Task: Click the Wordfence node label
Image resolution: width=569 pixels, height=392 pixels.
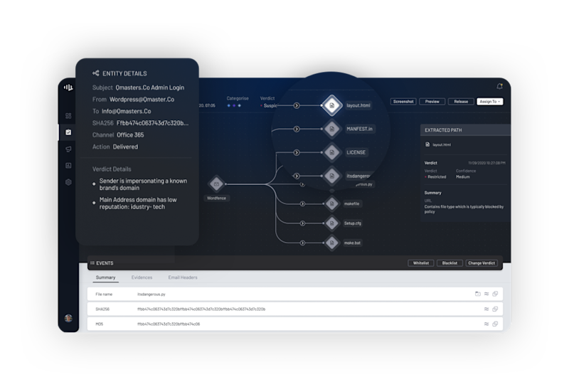Action: point(216,198)
